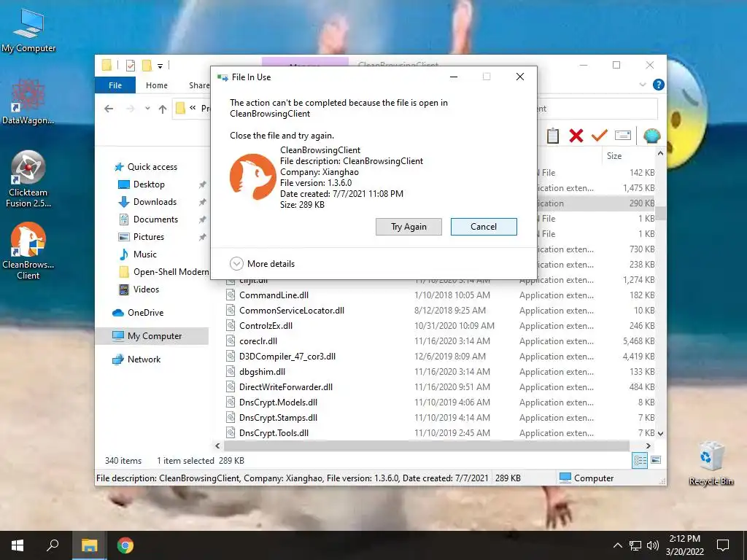This screenshot has height=560, width=747.
Task: Open the Share ribbon tab
Action: point(199,85)
